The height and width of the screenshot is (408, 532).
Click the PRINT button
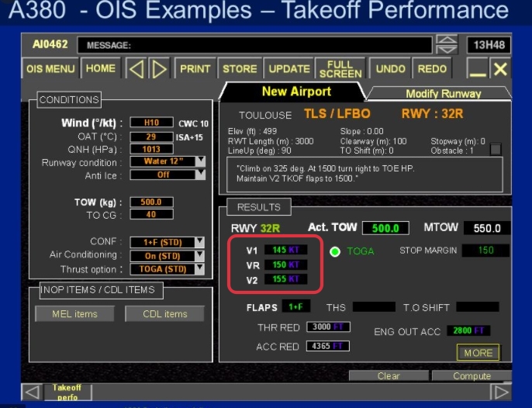click(x=195, y=69)
